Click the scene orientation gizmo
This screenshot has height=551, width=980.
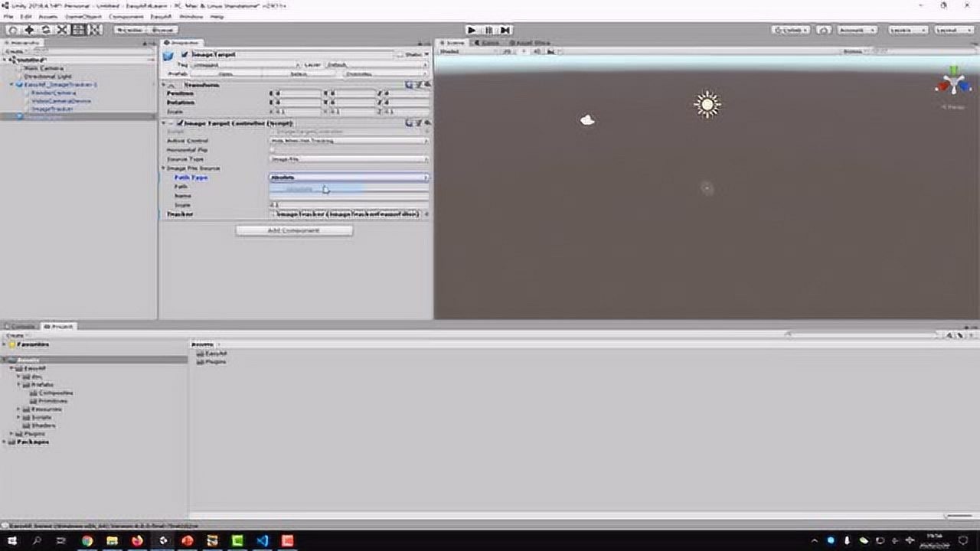pos(952,83)
